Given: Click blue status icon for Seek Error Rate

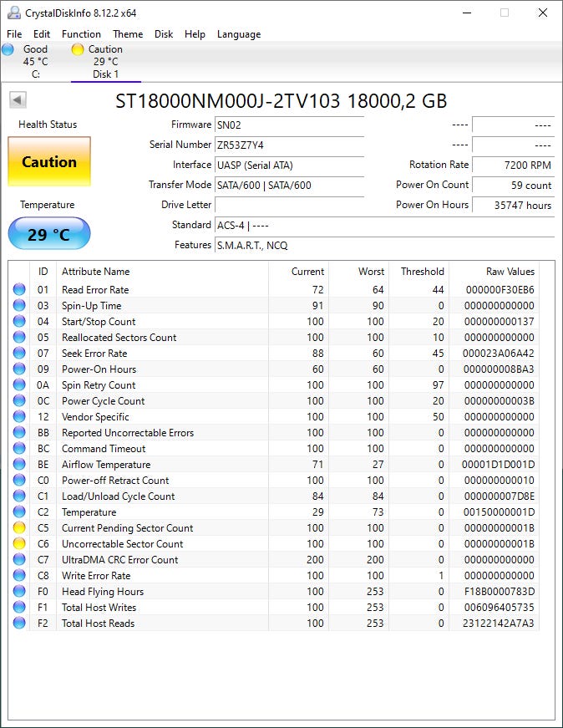Looking at the screenshot, I should click(19, 354).
